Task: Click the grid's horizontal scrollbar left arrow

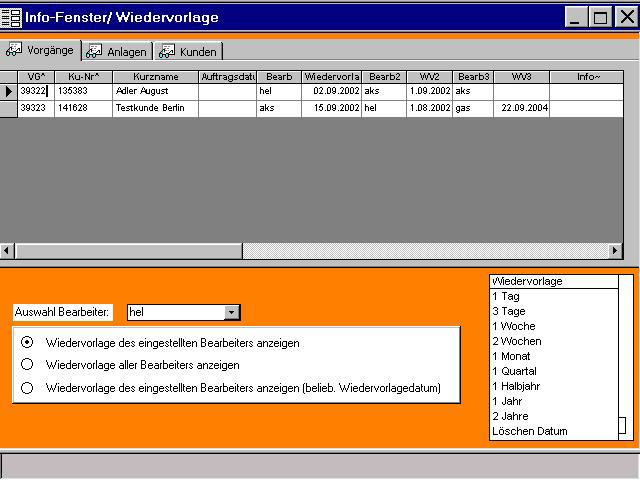Action: (7, 251)
